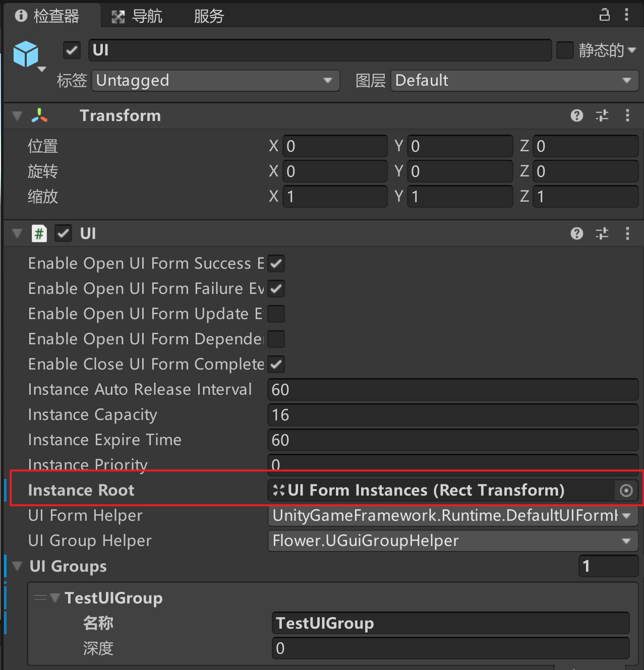
Task: Click the UI Groups size field
Action: [x=608, y=566]
